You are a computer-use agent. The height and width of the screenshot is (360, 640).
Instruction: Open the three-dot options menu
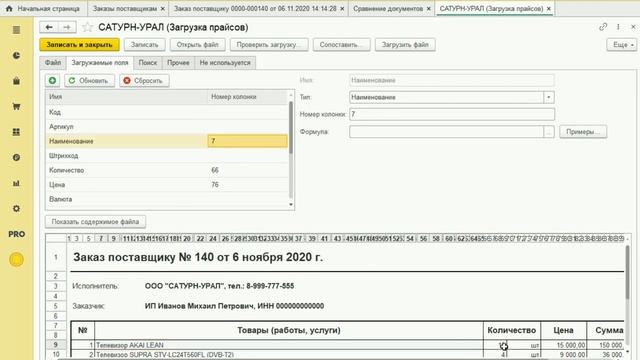point(618,27)
